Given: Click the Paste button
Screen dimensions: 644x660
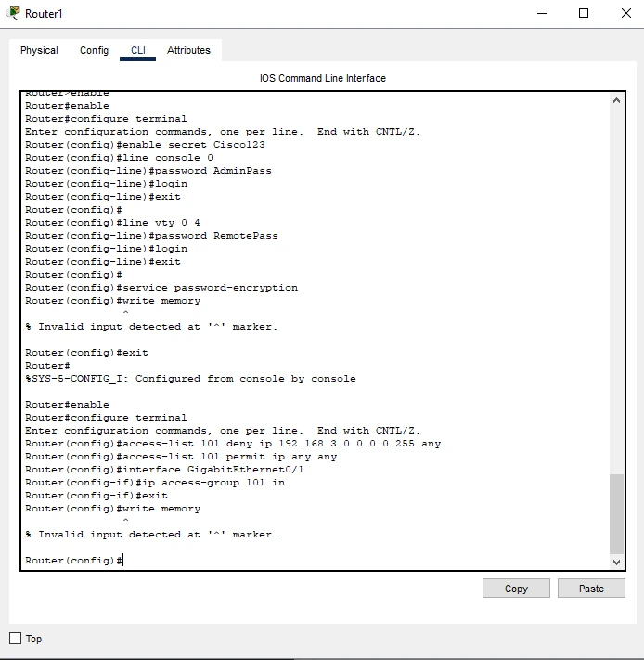Looking at the screenshot, I should [591, 588].
